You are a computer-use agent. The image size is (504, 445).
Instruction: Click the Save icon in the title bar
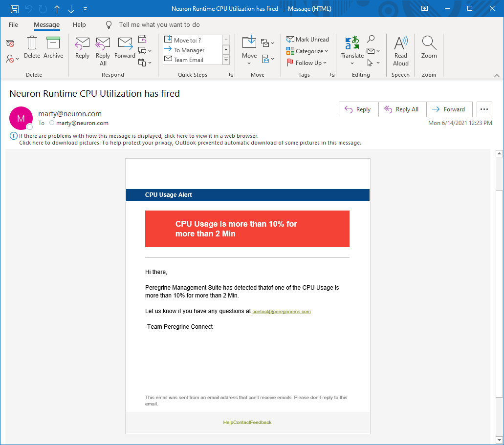point(15,9)
